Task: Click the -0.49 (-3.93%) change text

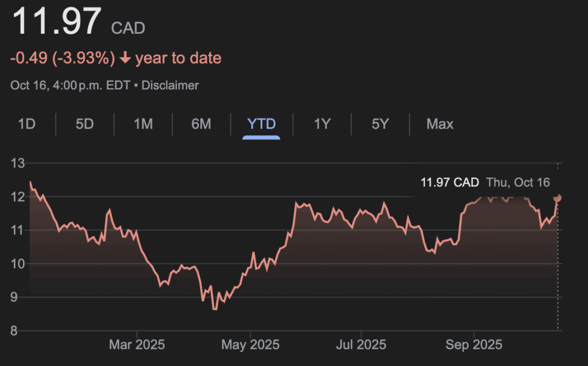Action: pyautogui.click(x=63, y=59)
